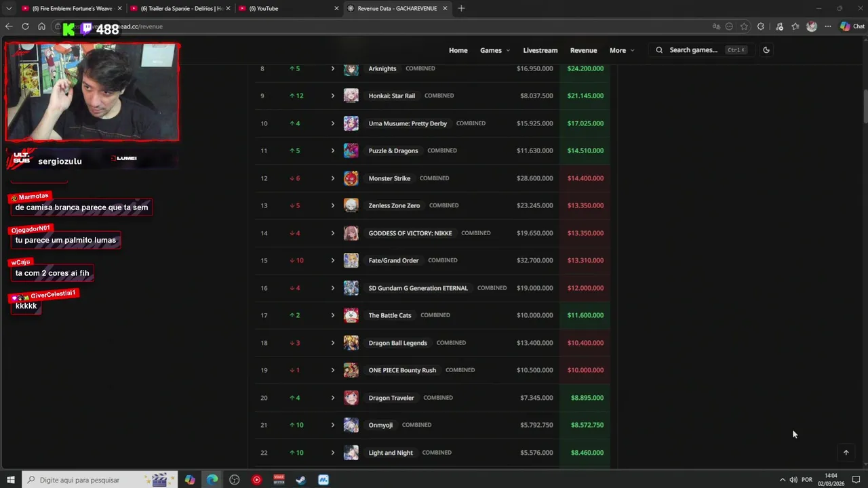
Task: Expand the Honkai: Star Rail row chevron
Action: pyautogui.click(x=333, y=96)
